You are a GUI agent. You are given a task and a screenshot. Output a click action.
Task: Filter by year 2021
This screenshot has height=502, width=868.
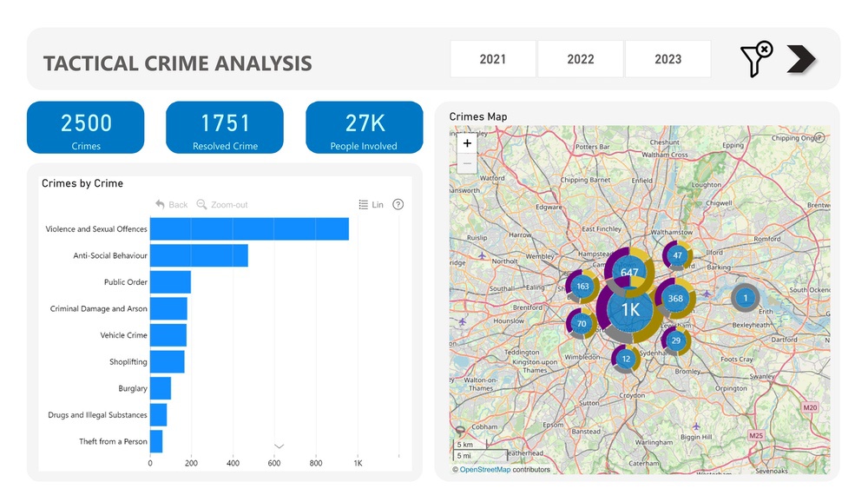(493, 59)
